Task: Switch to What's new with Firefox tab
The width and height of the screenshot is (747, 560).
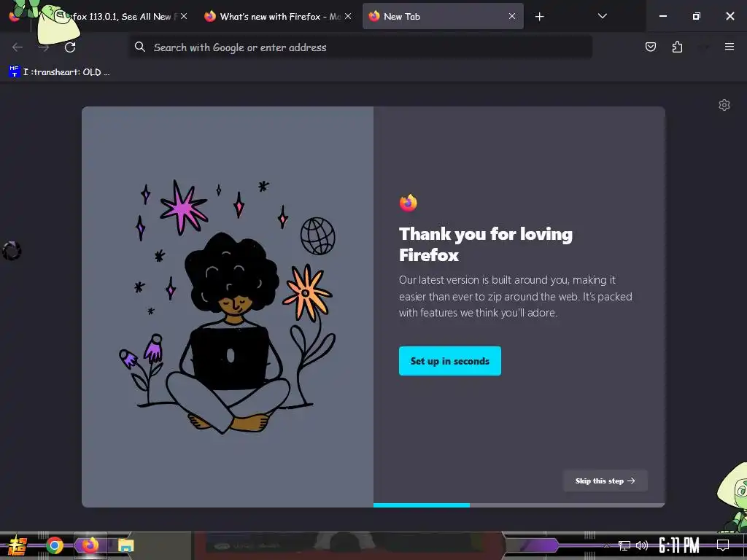Action: [x=278, y=16]
